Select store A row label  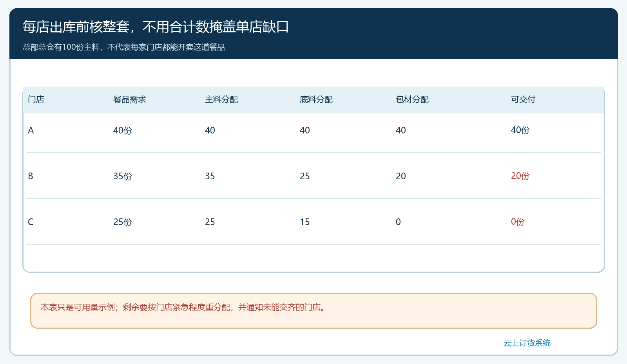[x=31, y=130]
